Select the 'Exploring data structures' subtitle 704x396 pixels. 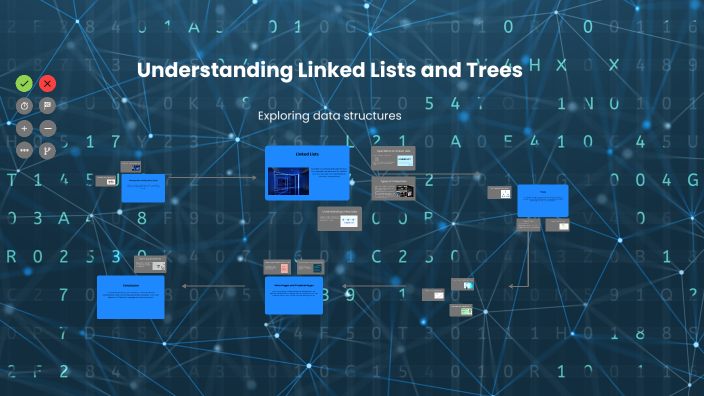pyautogui.click(x=330, y=116)
